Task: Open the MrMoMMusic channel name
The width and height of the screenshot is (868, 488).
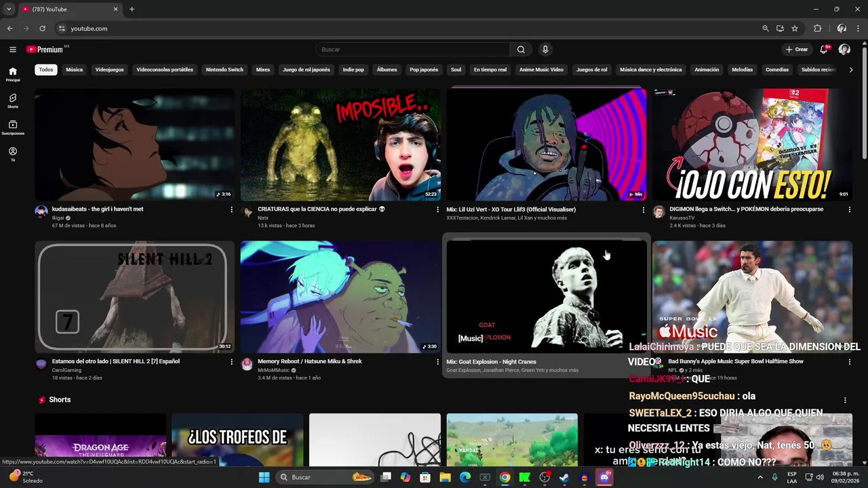Action: pos(273,370)
